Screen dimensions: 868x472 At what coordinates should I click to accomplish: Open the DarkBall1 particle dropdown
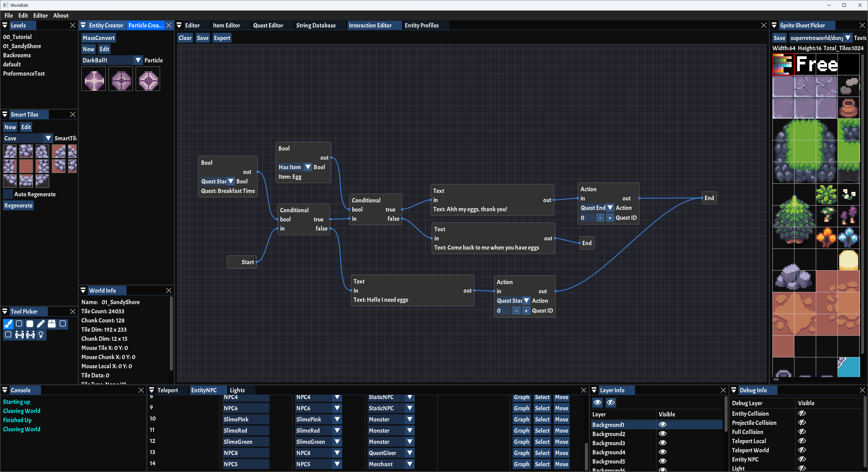pos(112,60)
